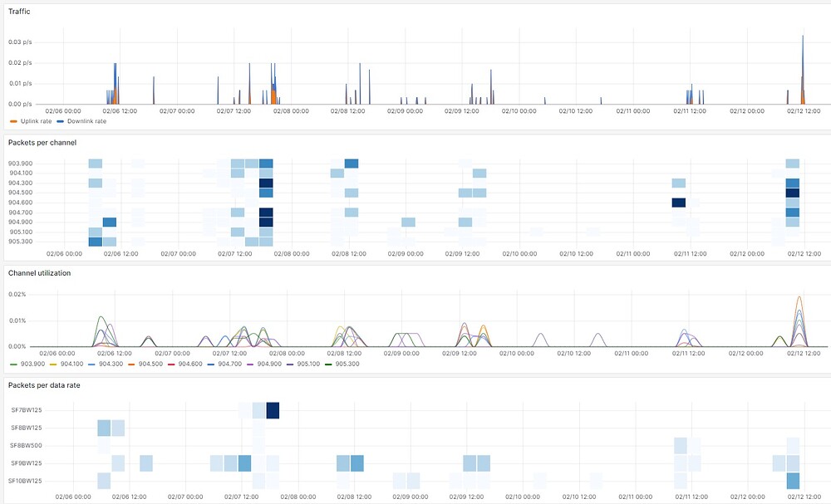Click the purple 904.900 legend color marker
831x504 pixels.
[x=249, y=364]
